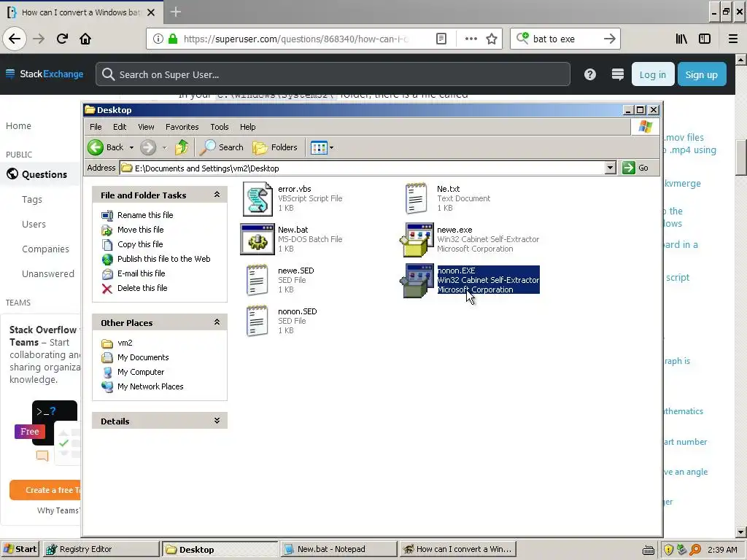Click E-mail this file task link

[x=141, y=273]
